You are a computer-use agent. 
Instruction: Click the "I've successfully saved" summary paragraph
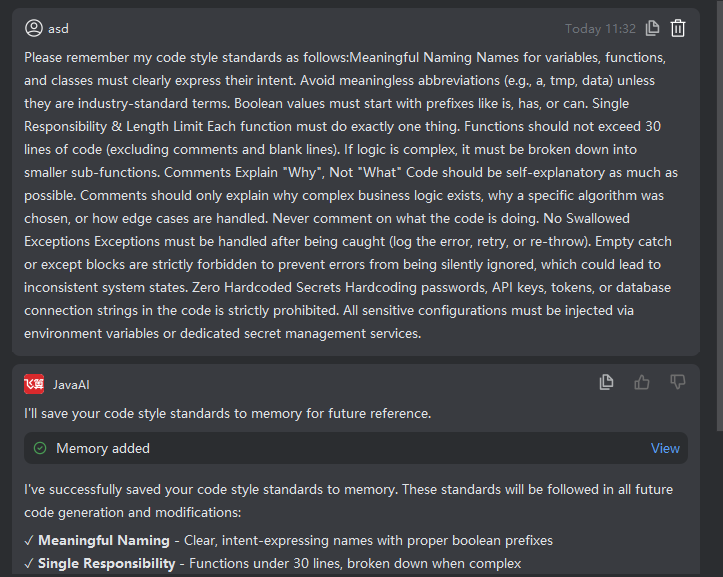[350, 498]
